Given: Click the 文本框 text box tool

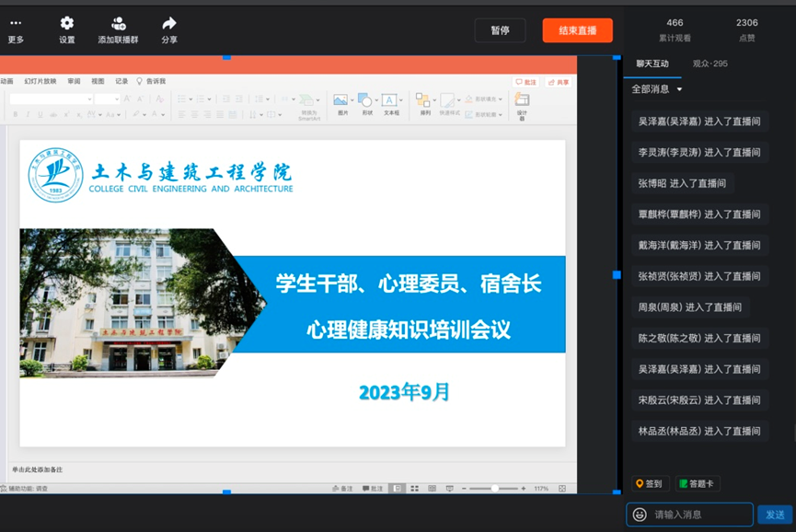Looking at the screenshot, I should 390,100.
